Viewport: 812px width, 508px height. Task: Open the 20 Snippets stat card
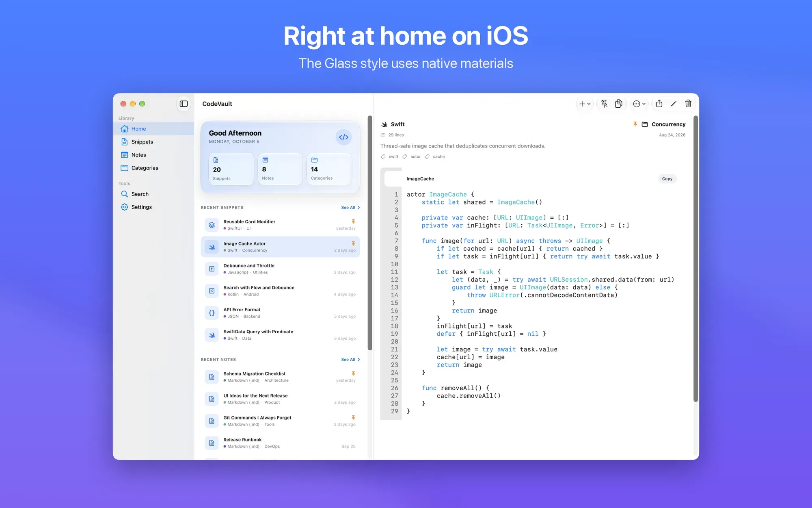click(231, 169)
